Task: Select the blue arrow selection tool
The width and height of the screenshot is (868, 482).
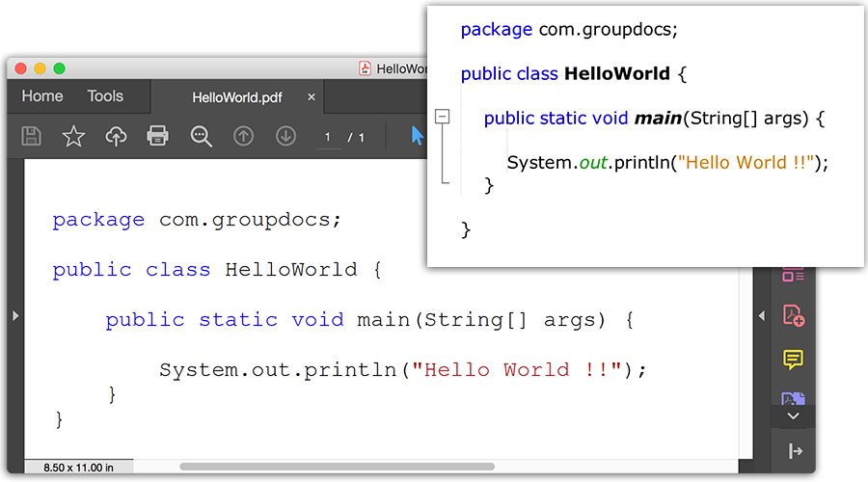Action: [417, 136]
